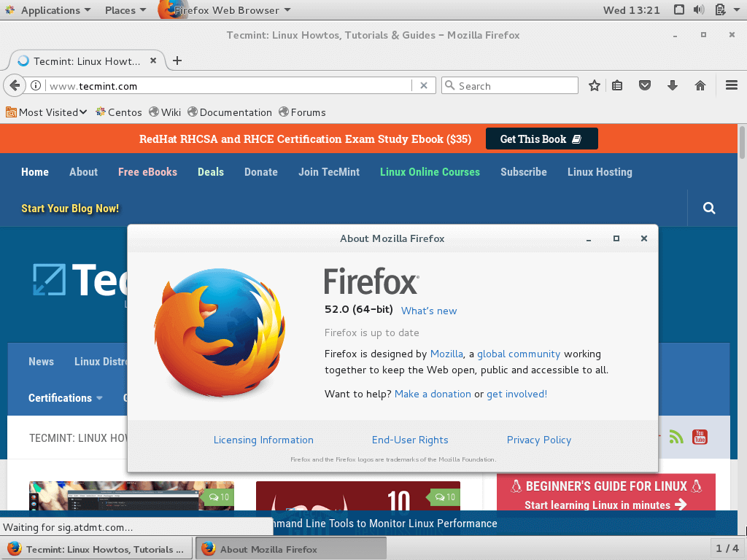This screenshot has height=560, width=747.
Task: Adjust system volume speaker icon
Action: pos(699,10)
